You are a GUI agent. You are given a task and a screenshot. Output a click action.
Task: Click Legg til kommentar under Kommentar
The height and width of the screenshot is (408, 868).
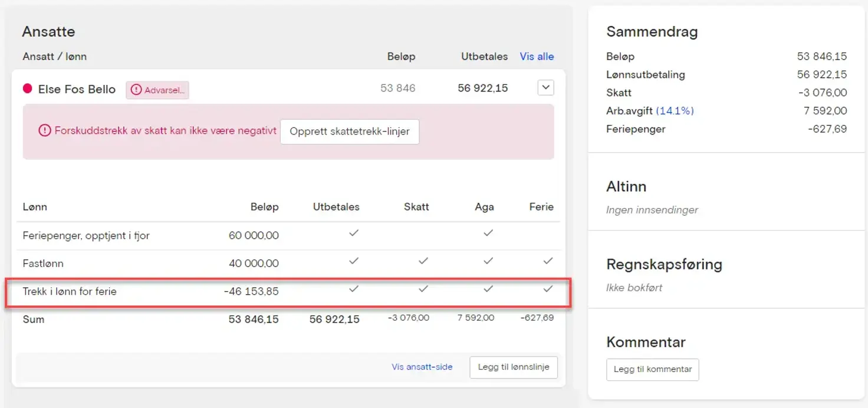(652, 369)
